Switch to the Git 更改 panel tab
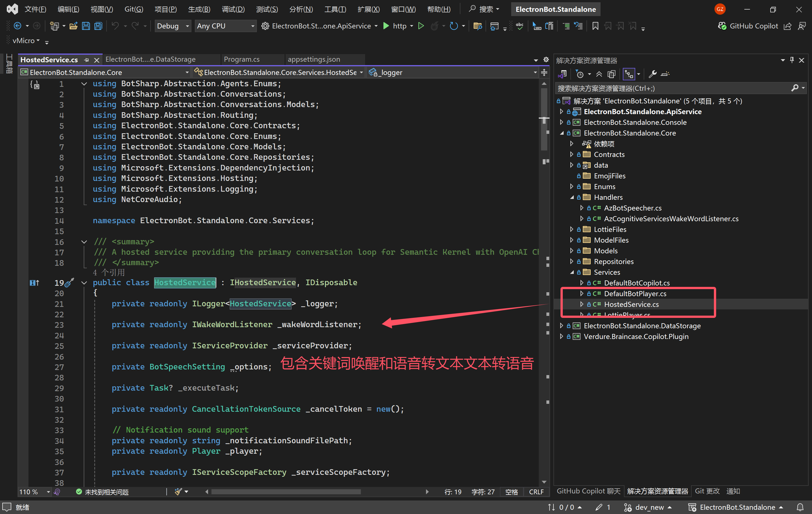 (x=707, y=491)
